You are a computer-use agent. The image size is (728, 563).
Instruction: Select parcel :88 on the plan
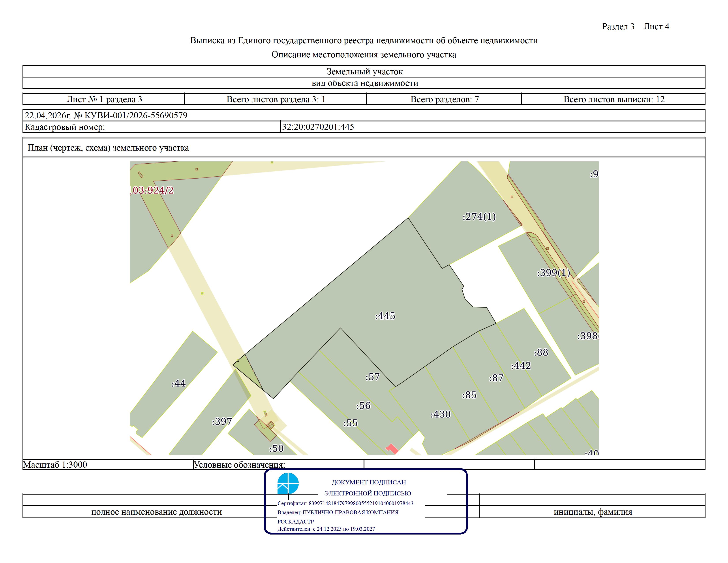pyautogui.click(x=541, y=353)
